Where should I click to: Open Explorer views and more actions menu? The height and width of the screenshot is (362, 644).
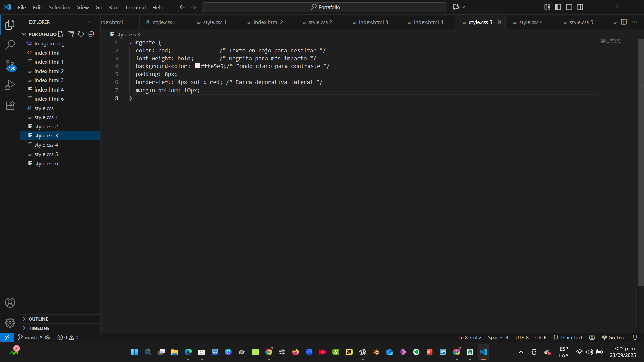[91, 22]
